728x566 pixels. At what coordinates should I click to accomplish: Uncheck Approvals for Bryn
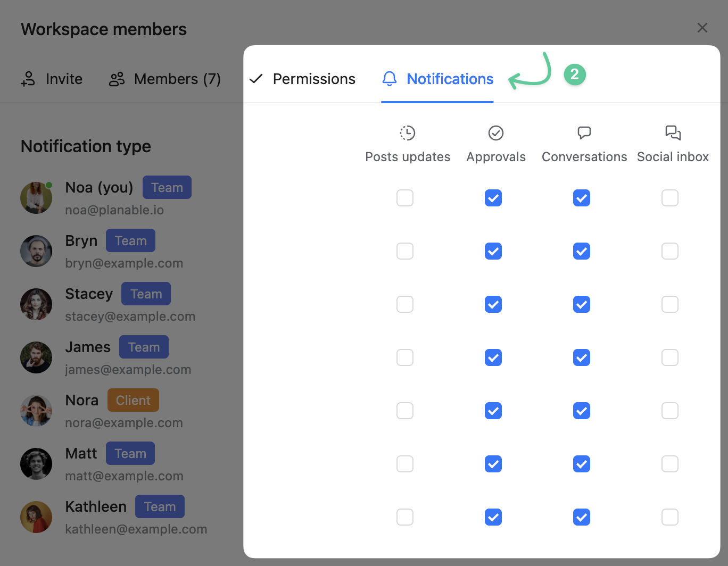[x=493, y=251]
